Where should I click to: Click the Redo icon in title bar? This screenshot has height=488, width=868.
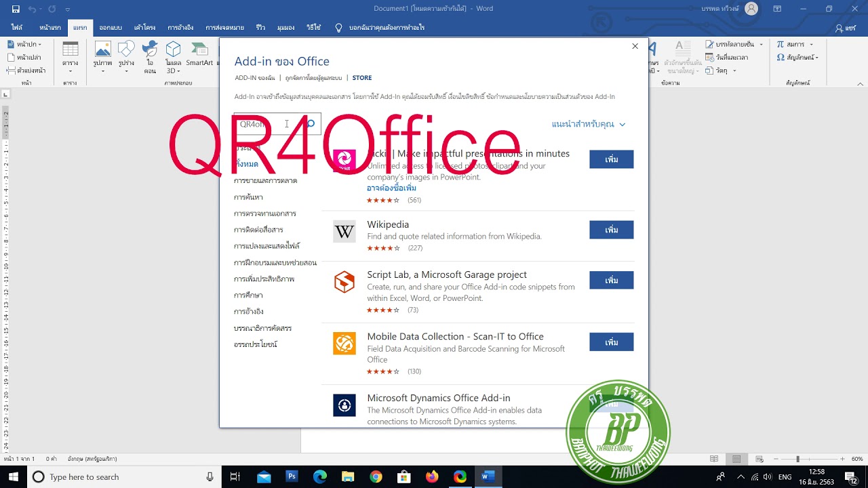point(52,9)
